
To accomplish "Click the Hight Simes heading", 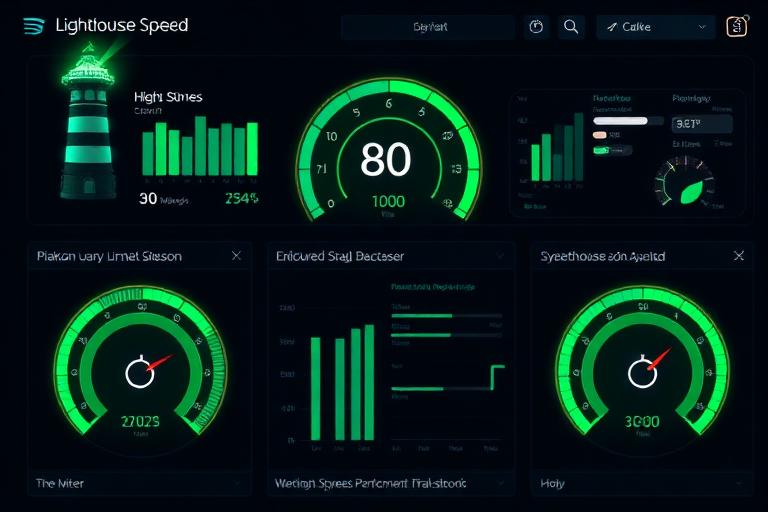I will tap(168, 97).
